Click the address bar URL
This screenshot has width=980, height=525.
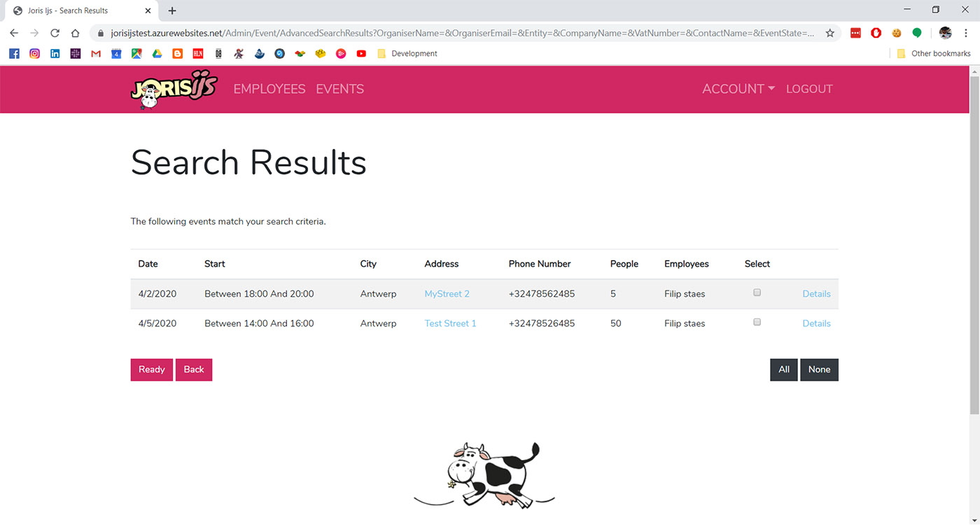click(462, 33)
